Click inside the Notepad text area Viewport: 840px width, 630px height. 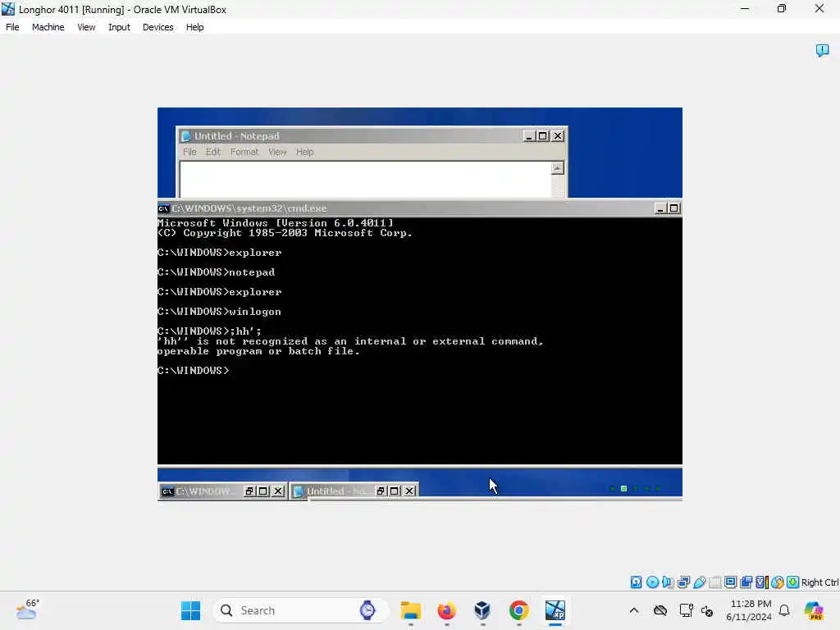[x=365, y=180]
